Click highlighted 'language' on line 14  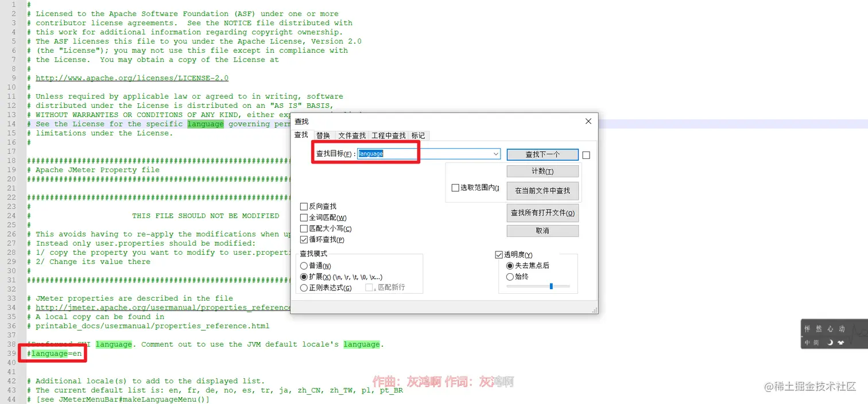pos(206,124)
